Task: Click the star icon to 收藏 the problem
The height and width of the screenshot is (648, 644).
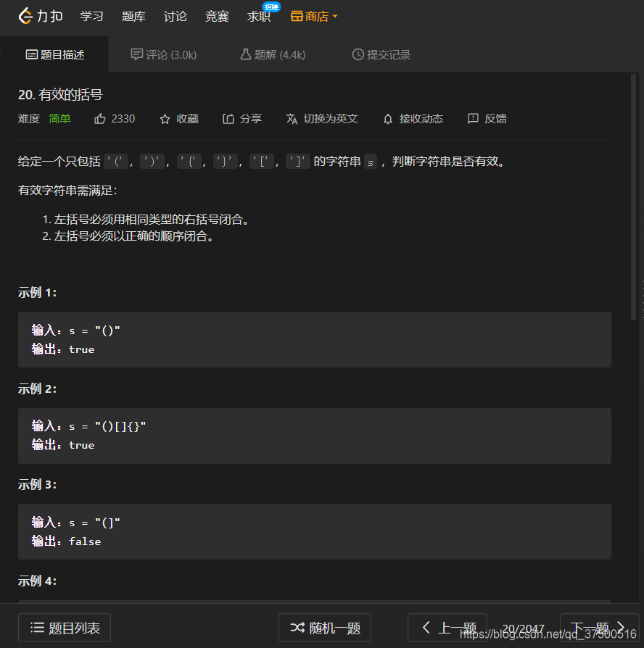Action: (165, 118)
